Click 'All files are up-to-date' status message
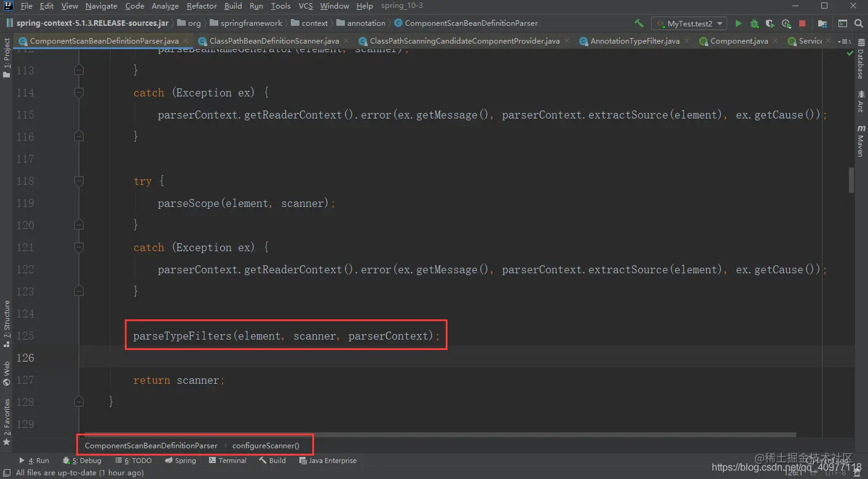868x479 pixels. 80,473
